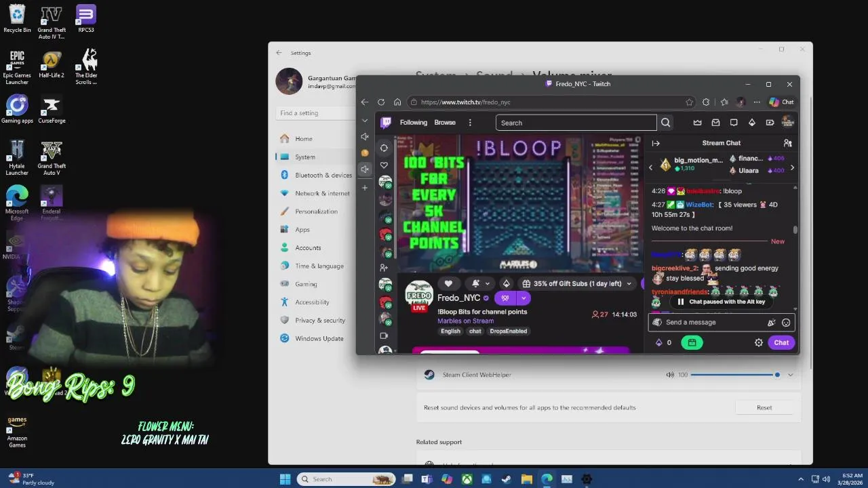Open the Following tab on Twitch

coord(414,123)
